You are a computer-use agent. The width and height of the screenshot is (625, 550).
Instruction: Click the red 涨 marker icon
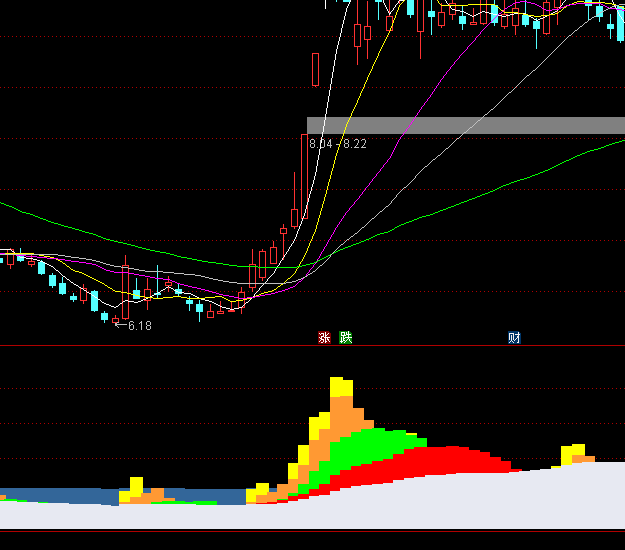(x=324, y=338)
